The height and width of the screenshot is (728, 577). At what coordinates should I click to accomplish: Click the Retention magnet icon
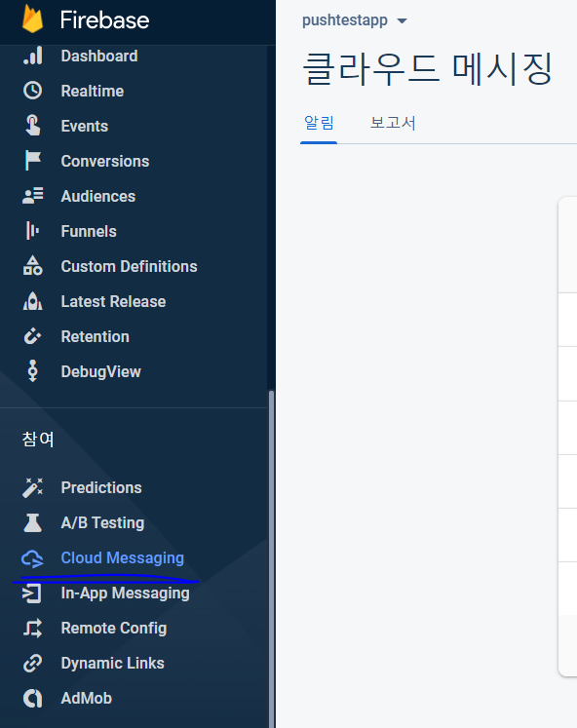[x=32, y=336]
